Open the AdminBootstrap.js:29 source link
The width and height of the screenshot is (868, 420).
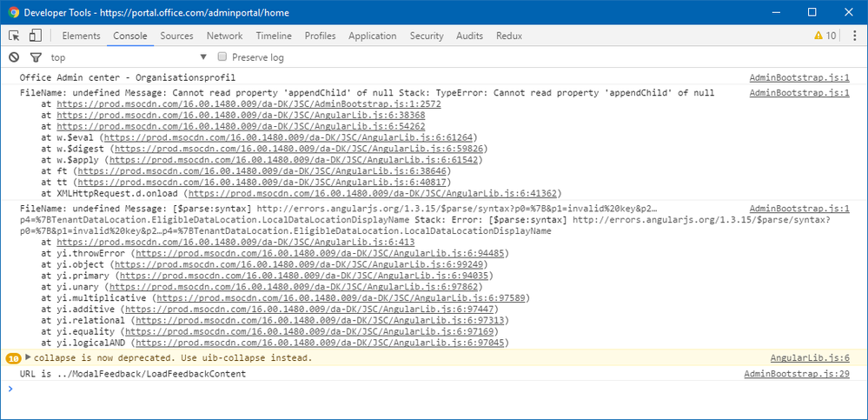pyautogui.click(x=797, y=374)
